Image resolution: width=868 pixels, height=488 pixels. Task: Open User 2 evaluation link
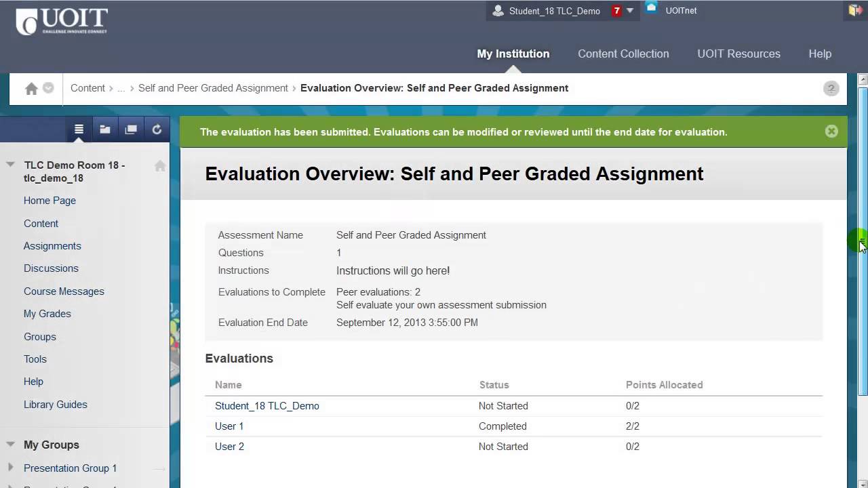[x=229, y=447]
